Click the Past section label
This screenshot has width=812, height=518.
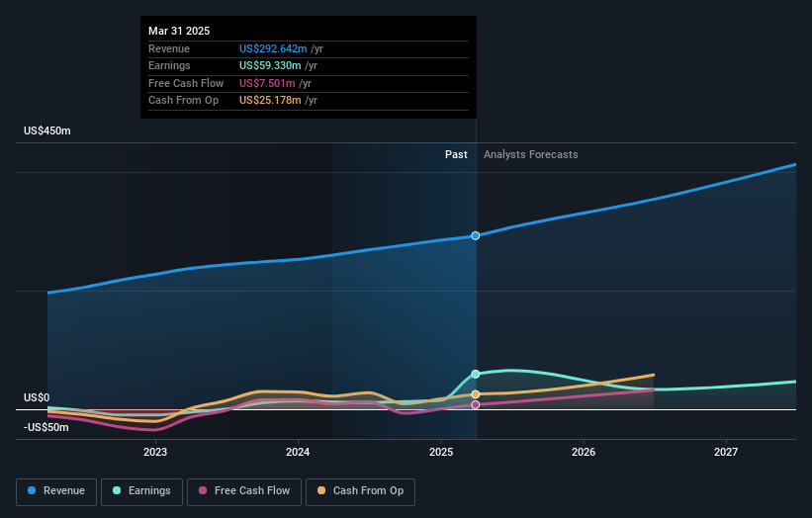(x=456, y=154)
